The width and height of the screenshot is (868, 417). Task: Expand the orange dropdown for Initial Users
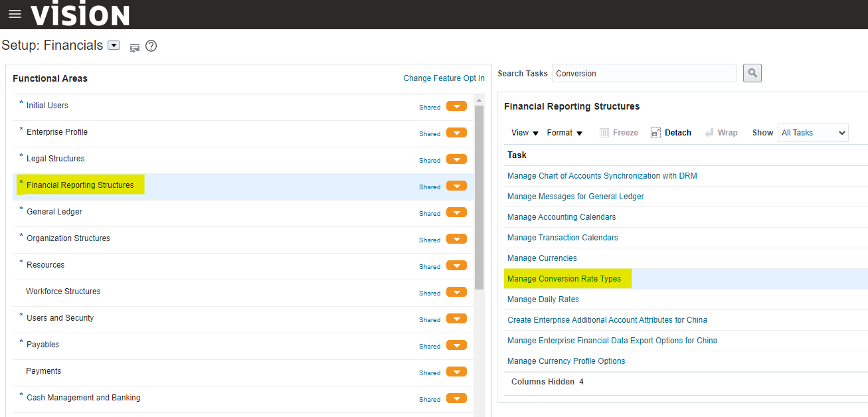tap(456, 106)
